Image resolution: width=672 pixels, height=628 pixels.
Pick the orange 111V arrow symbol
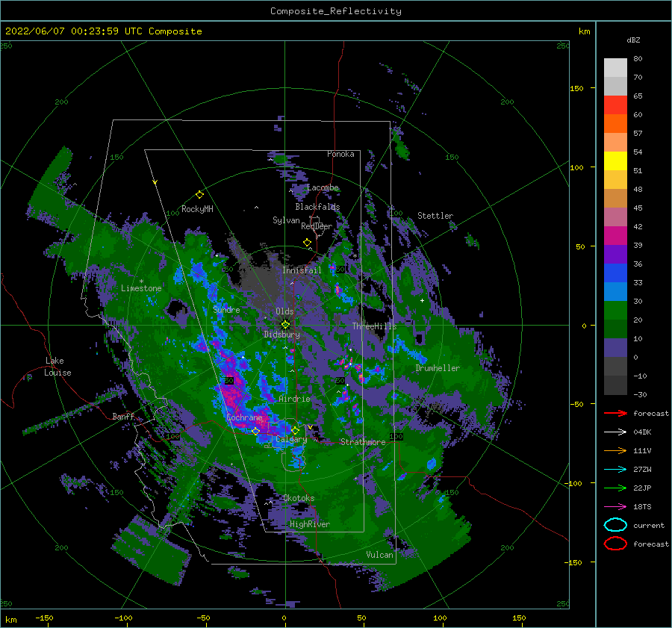(615, 450)
